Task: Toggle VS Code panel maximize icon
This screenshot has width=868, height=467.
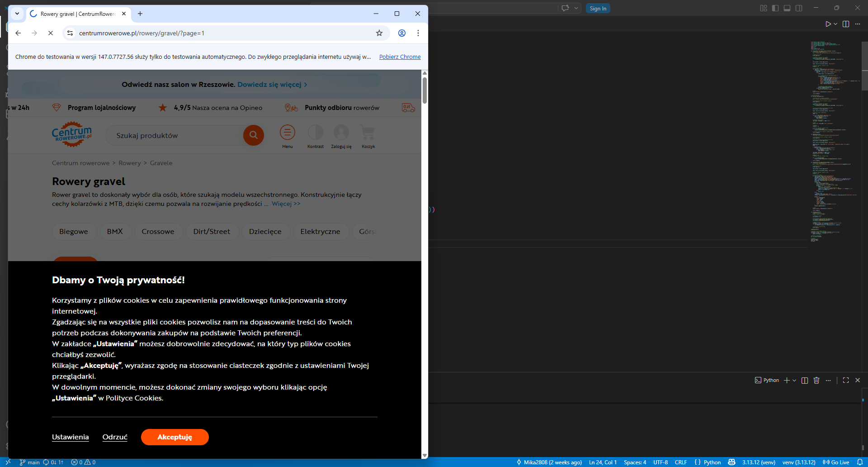Action: click(x=846, y=381)
